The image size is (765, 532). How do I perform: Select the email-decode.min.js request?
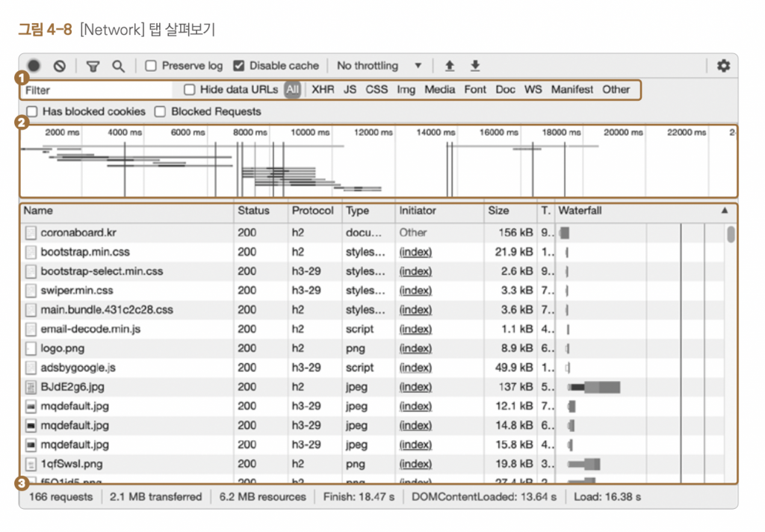(x=90, y=330)
